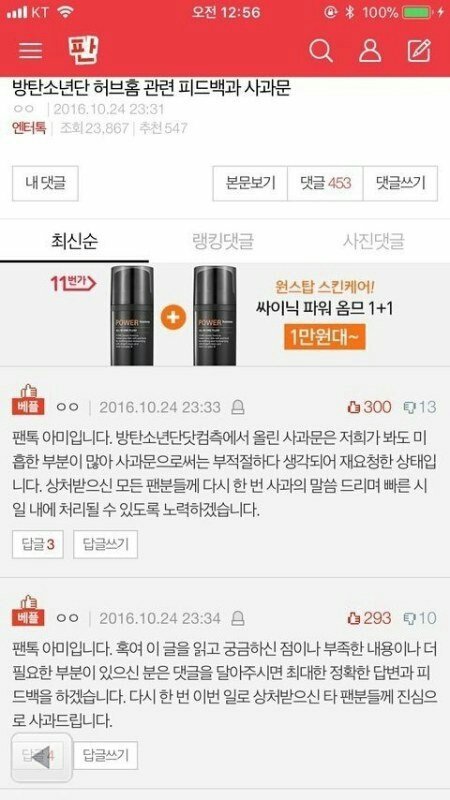Open the 11번가 skincare ad banner

(225, 315)
